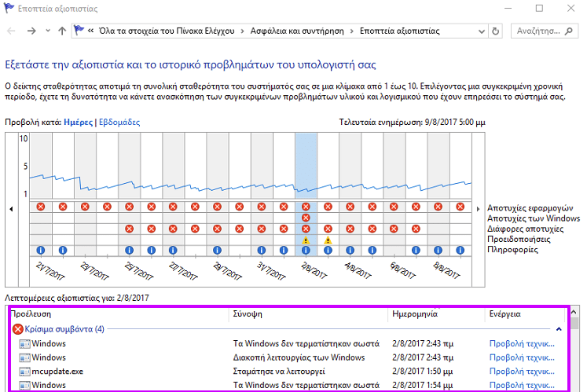The width and height of the screenshot is (587, 392).
Task: Open the recent locations dropdown arrow
Action: point(48,31)
